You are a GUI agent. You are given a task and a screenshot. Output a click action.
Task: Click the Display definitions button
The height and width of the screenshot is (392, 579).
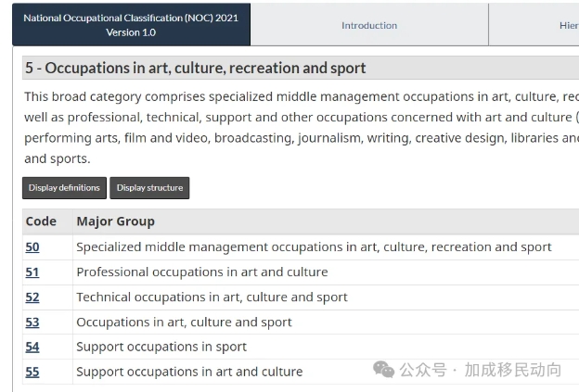coord(64,188)
